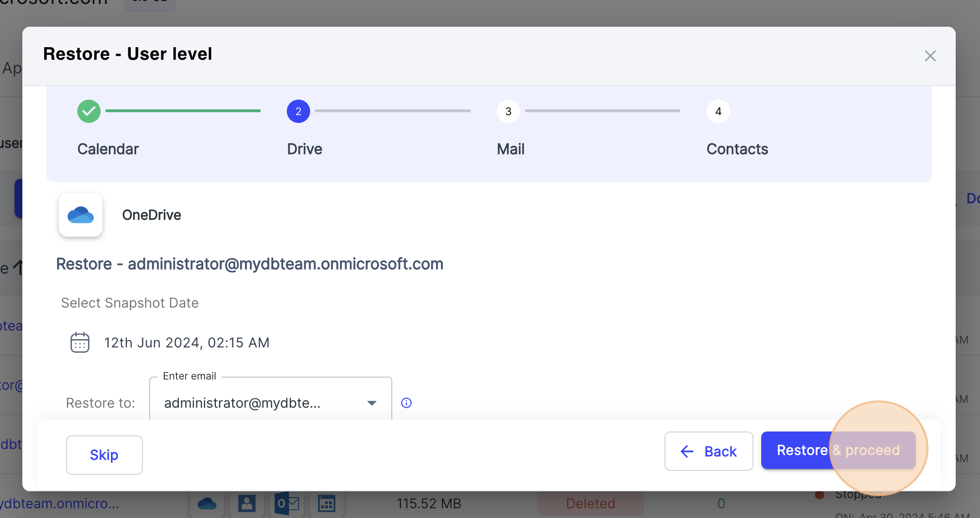Click the info icon next to the email field
Screen dimensions: 980x518
coord(406,403)
